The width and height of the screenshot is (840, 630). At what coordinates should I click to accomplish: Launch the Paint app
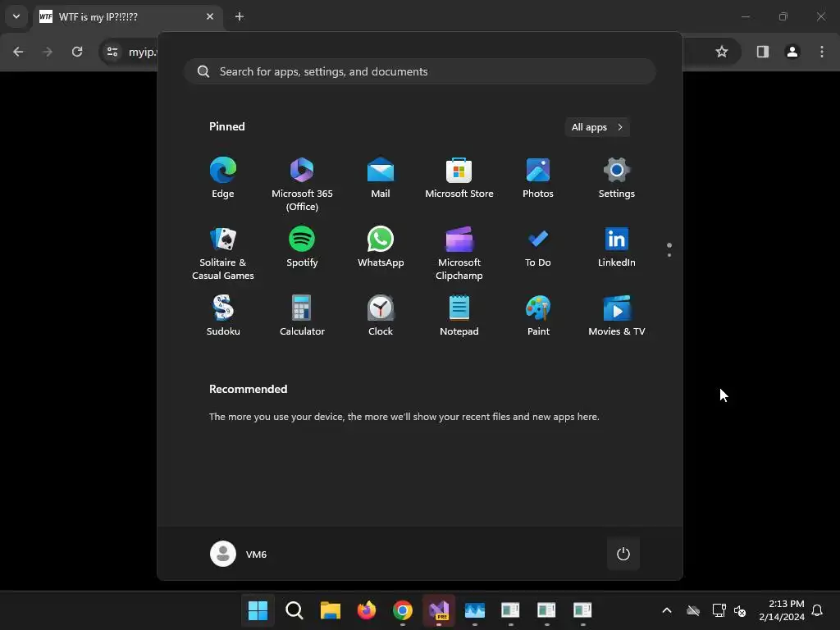tap(538, 316)
